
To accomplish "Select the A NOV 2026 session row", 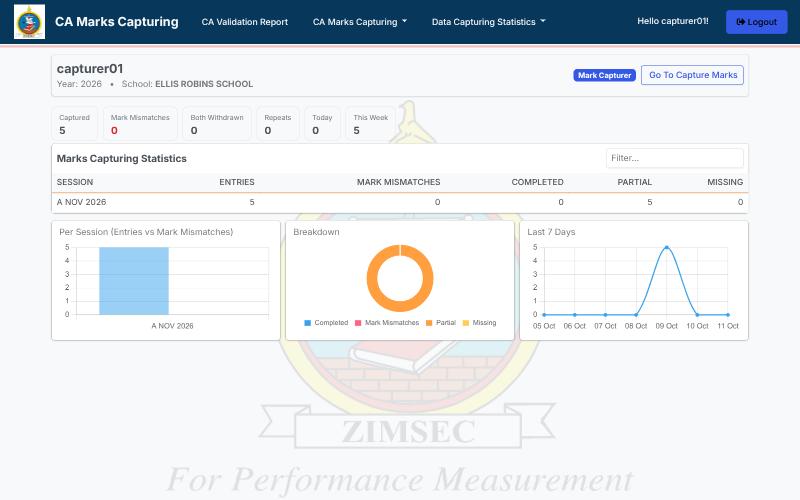I will pyautogui.click(x=400, y=203).
